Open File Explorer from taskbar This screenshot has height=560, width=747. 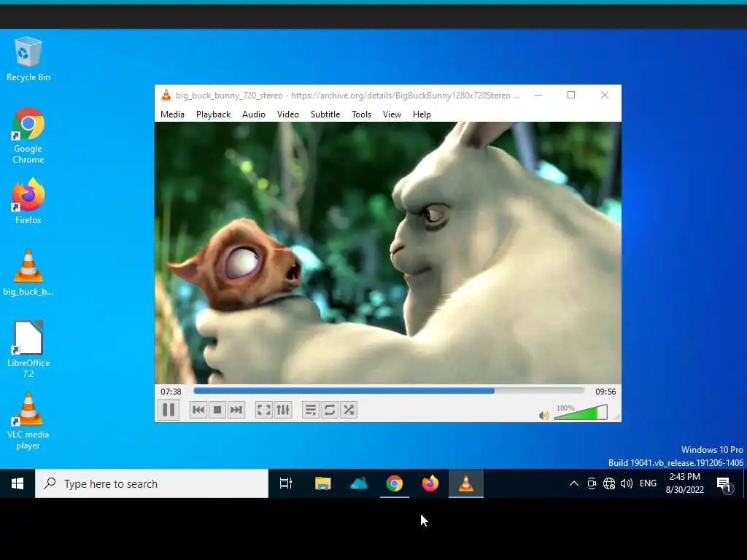[323, 484]
